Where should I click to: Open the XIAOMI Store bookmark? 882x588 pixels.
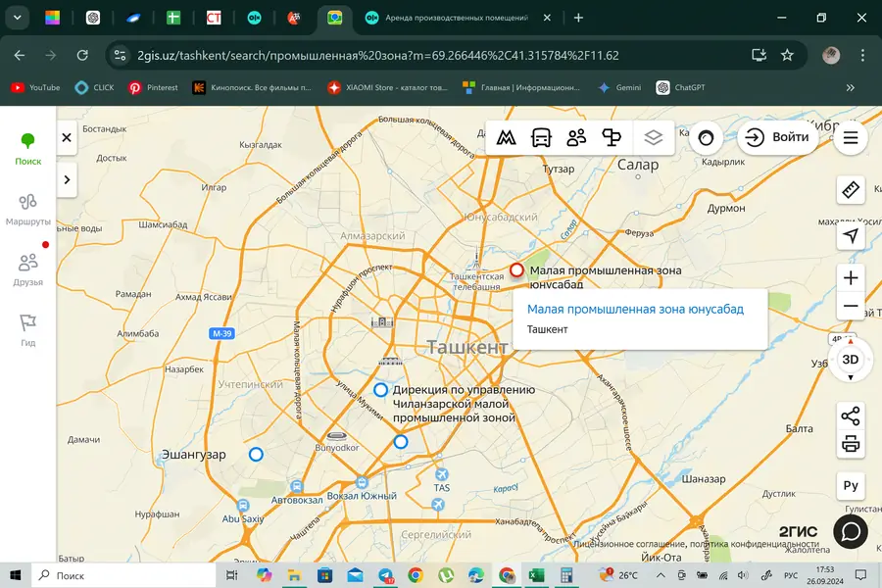[x=387, y=87]
